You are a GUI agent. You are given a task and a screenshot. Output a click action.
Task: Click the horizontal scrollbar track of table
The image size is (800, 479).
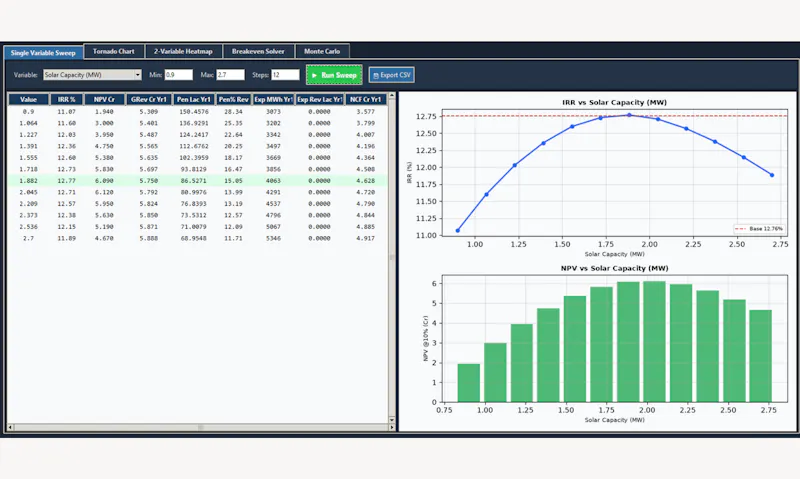[x=201, y=427]
